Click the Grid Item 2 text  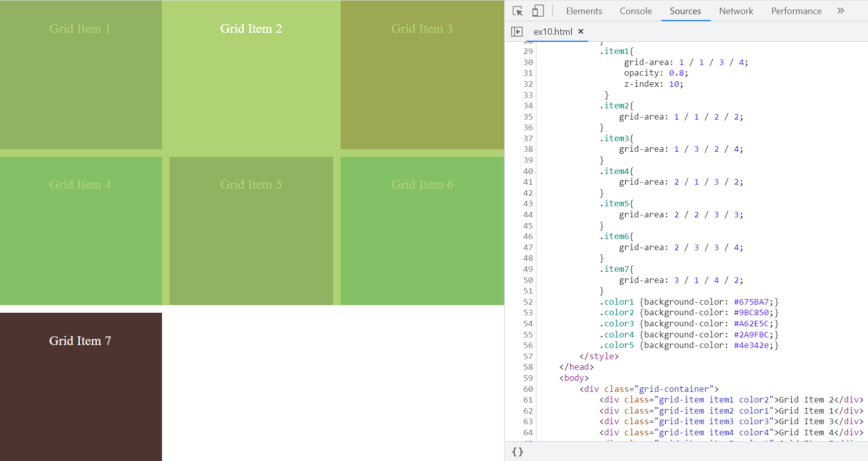click(x=251, y=29)
